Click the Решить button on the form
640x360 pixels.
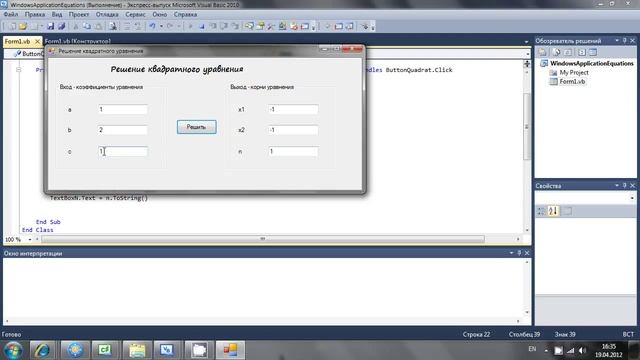(196, 127)
